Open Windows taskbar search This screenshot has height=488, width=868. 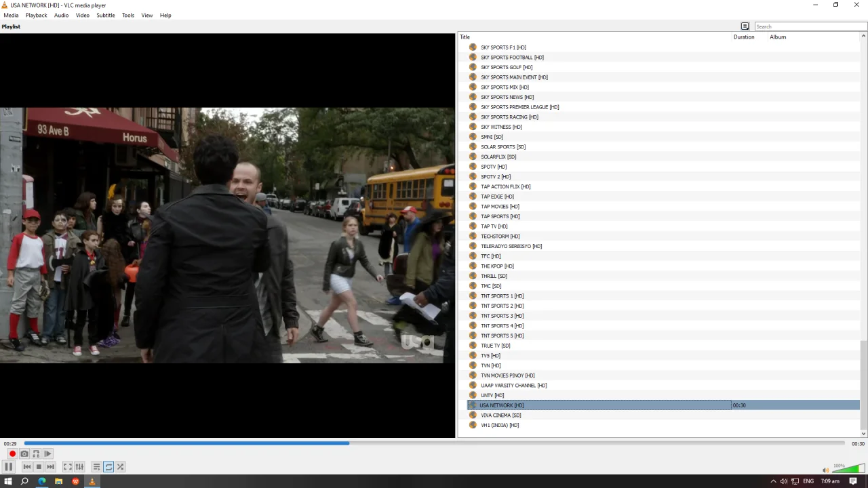24,481
